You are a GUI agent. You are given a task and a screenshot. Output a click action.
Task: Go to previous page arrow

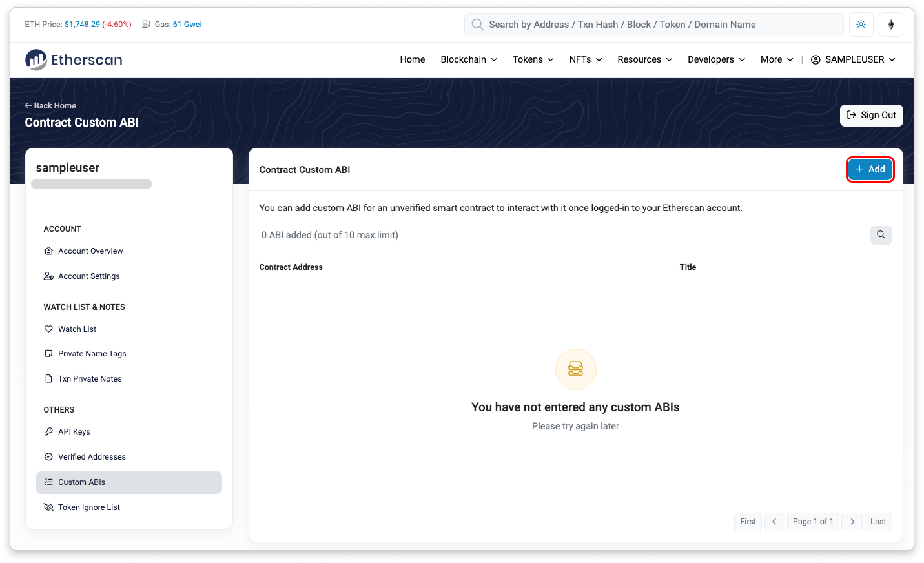point(774,522)
